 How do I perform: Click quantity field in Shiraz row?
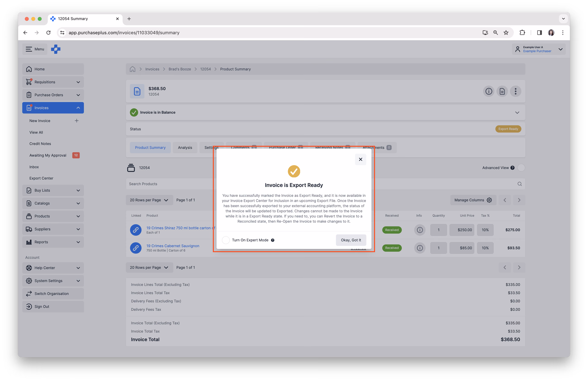439,230
